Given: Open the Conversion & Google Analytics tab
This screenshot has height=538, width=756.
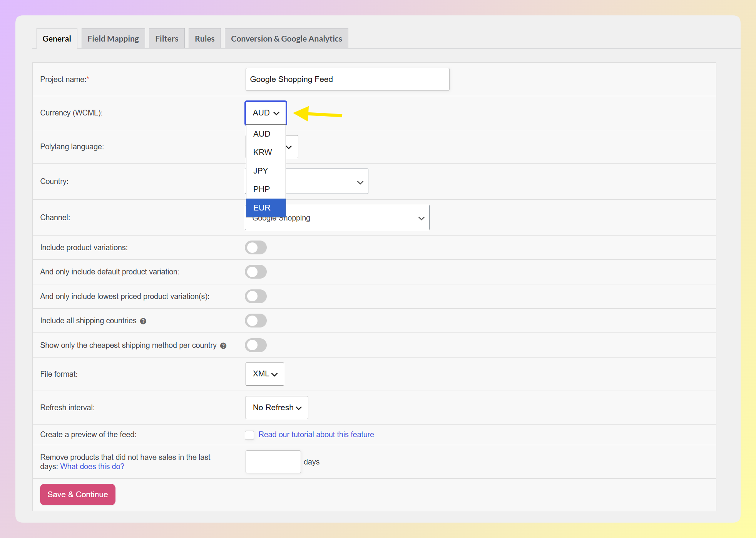Looking at the screenshot, I should pyautogui.click(x=286, y=38).
